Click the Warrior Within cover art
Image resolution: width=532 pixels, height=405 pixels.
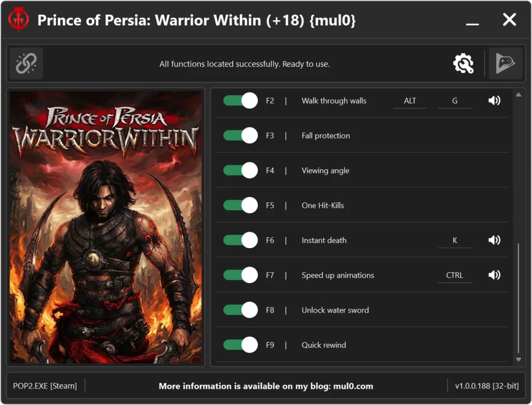point(105,227)
